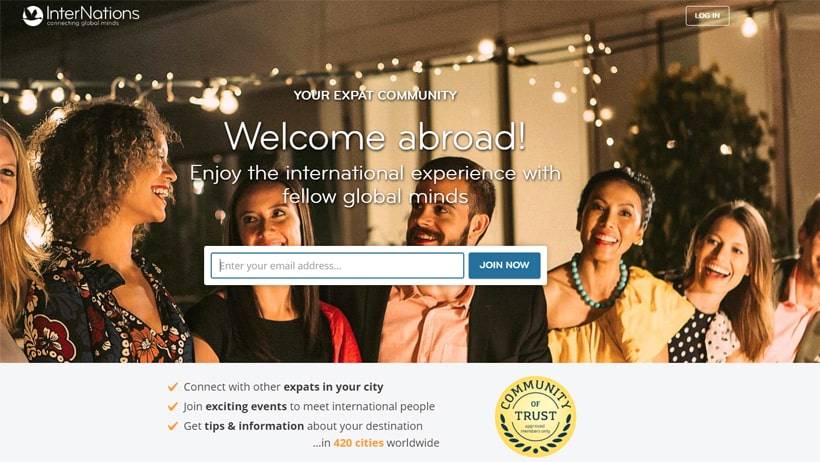Click the InterNations wordmark text
Viewport: 820px width, 462px height.
click(93, 13)
